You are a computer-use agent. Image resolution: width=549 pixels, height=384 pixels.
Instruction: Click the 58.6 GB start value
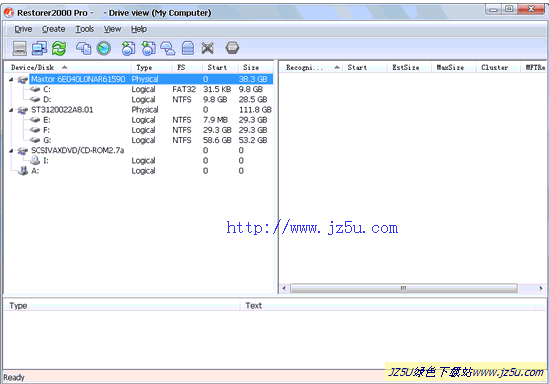click(217, 140)
